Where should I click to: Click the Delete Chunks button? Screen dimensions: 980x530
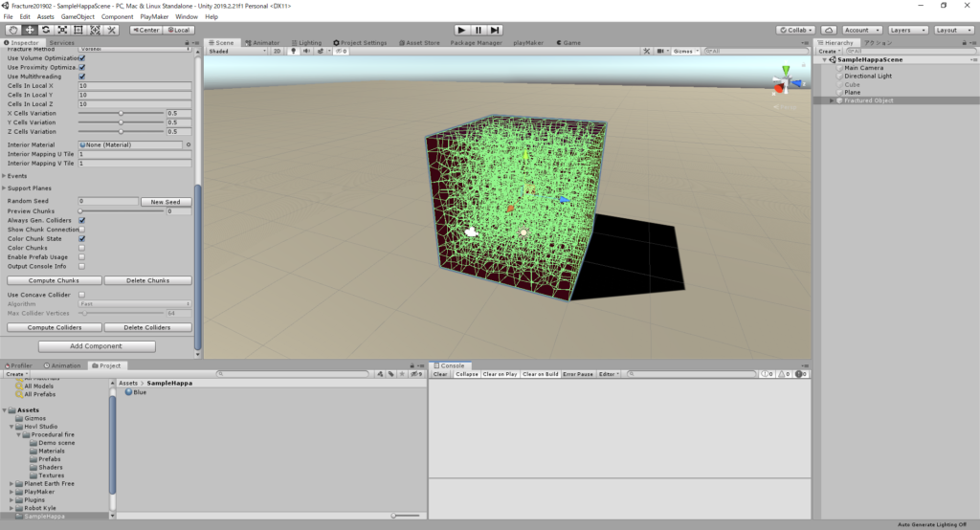coord(147,280)
